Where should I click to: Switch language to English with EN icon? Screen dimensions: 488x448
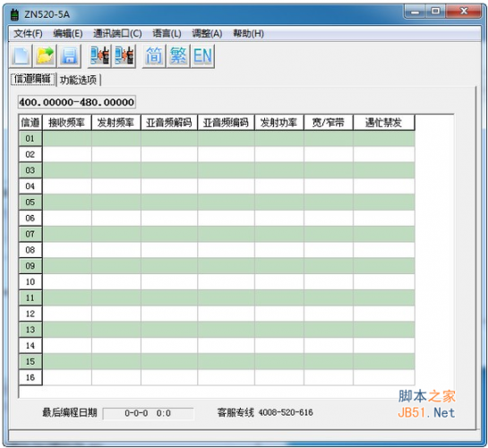203,56
